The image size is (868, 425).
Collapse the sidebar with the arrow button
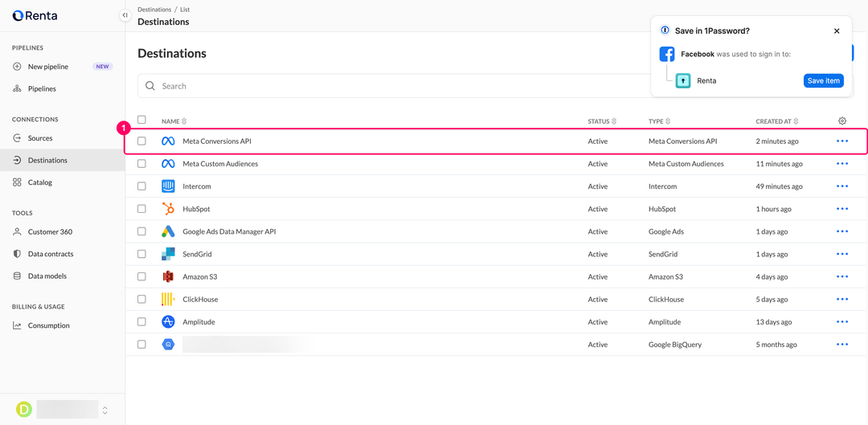tap(125, 15)
